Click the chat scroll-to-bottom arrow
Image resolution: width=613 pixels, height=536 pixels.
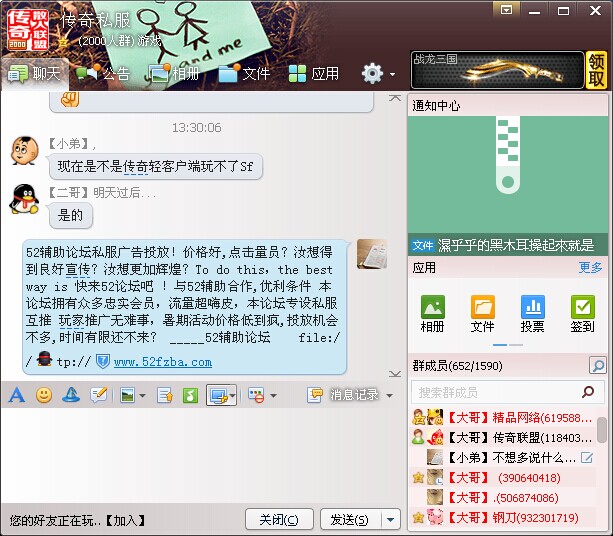pos(395,374)
